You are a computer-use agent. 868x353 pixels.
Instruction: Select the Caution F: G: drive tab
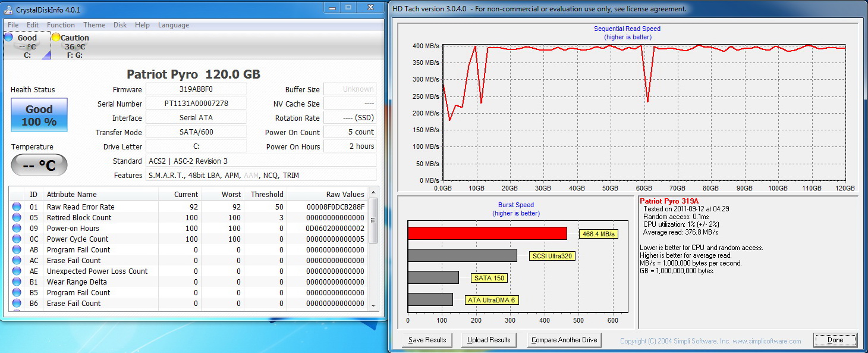74,46
